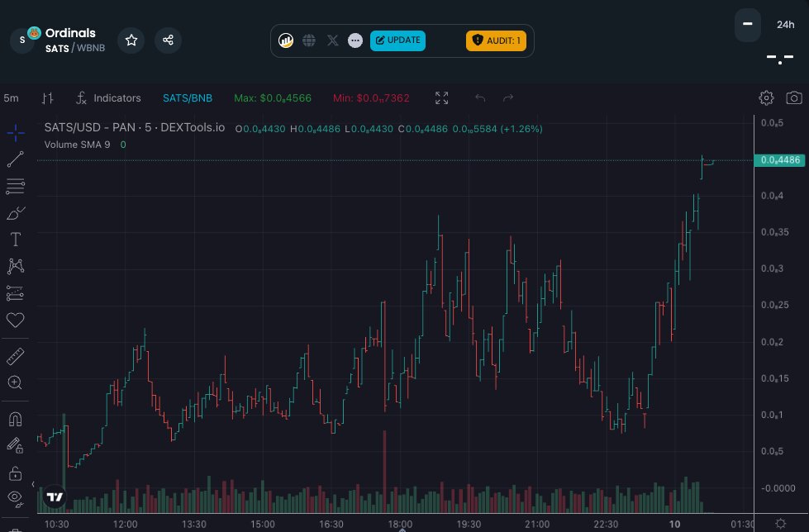Switch chart pair to SATS/BNB
The width and height of the screenshot is (809, 532).
[188, 98]
